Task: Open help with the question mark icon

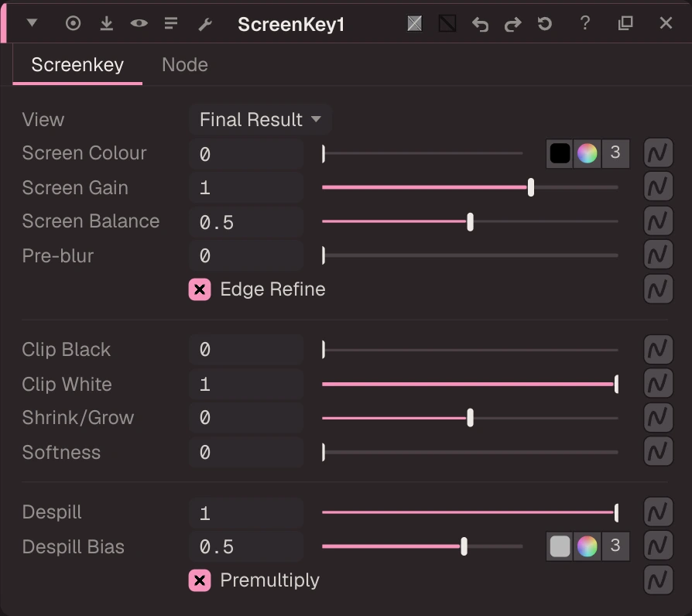Action: (584, 23)
